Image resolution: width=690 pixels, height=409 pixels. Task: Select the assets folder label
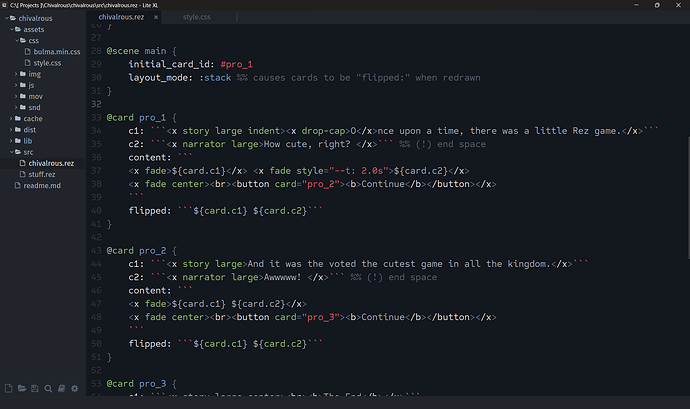(x=33, y=29)
